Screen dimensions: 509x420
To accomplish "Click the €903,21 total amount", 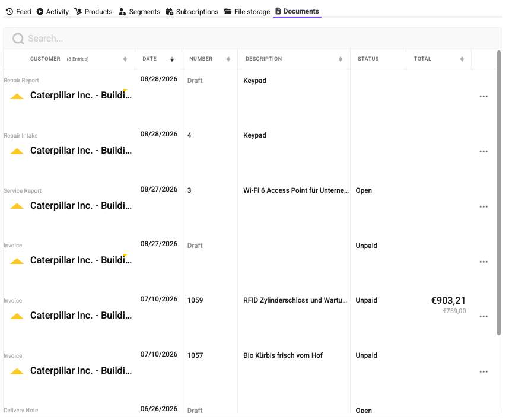I will (448, 301).
